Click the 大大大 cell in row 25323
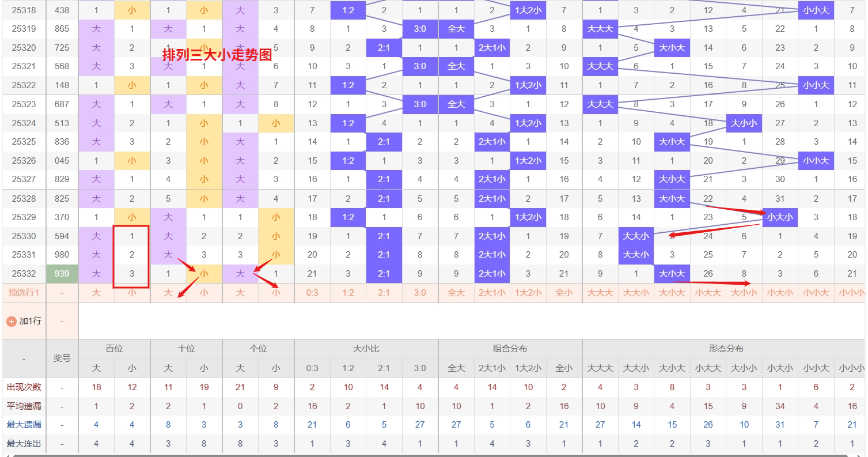The width and height of the screenshot is (868, 457). (x=600, y=104)
